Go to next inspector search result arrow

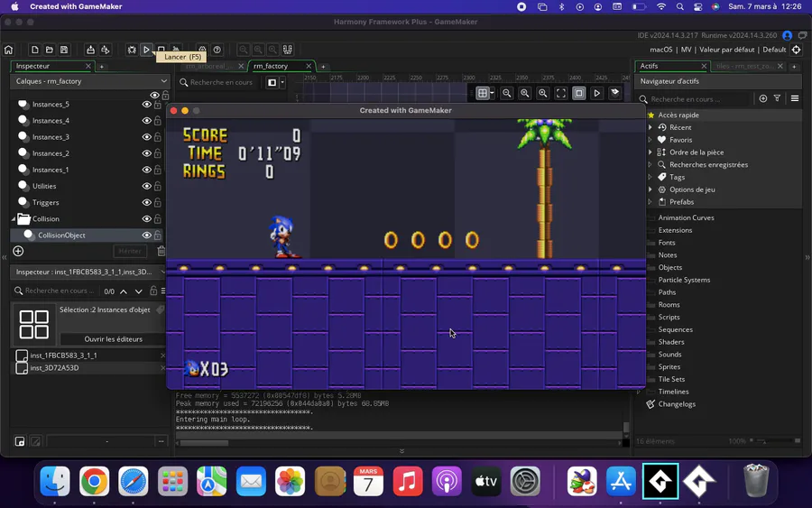[139, 291]
